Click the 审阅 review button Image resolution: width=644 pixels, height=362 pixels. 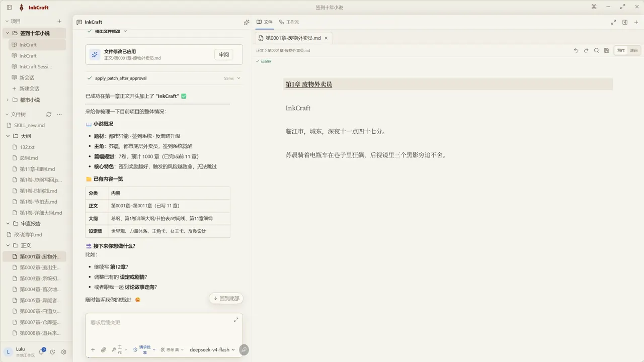point(224,55)
